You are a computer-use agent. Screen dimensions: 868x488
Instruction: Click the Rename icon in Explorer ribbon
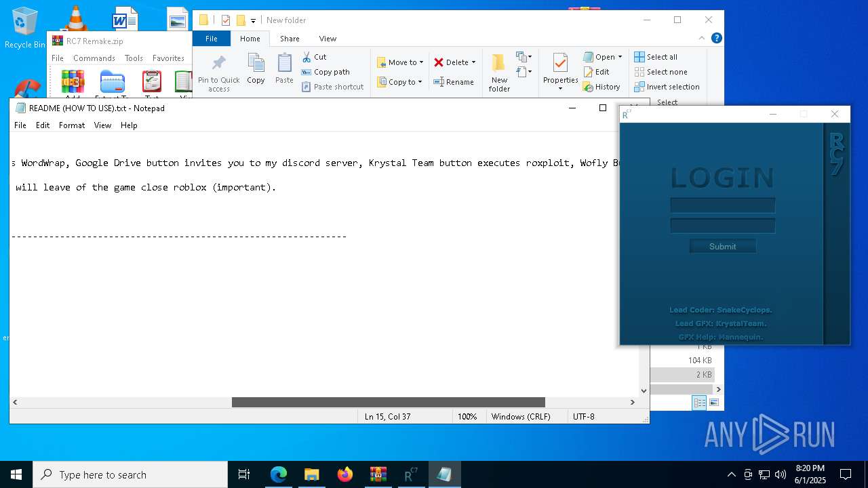[x=439, y=82]
